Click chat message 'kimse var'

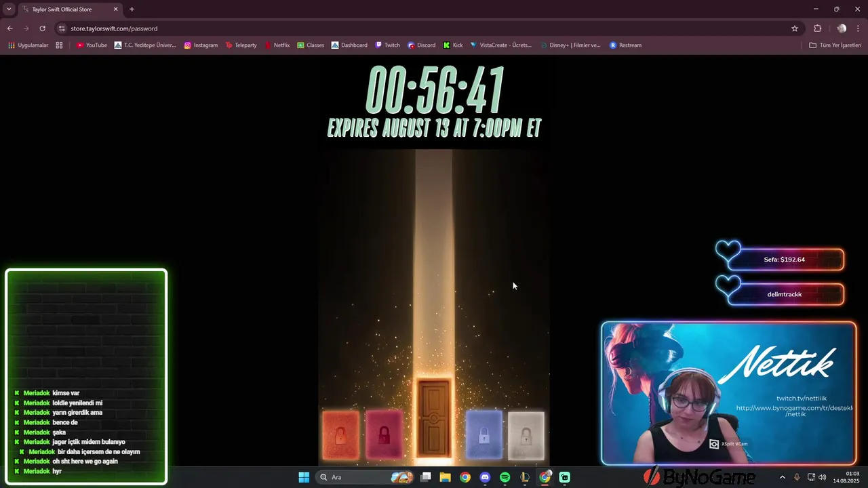pyautogui.click(x=66, y=393)
